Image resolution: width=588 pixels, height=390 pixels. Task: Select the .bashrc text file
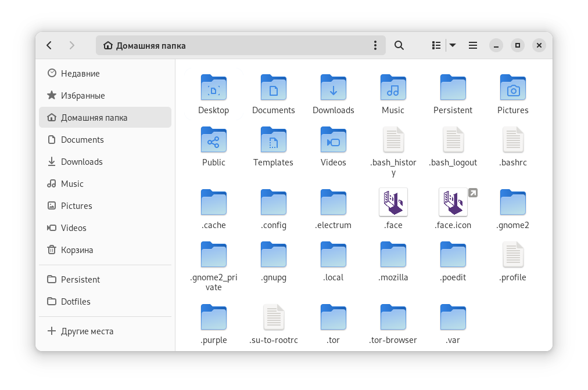pos(513,140)
